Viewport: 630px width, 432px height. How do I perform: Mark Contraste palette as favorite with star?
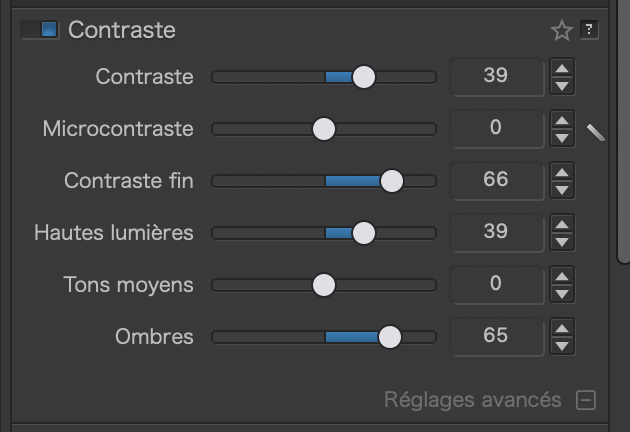tap(562, 31)
